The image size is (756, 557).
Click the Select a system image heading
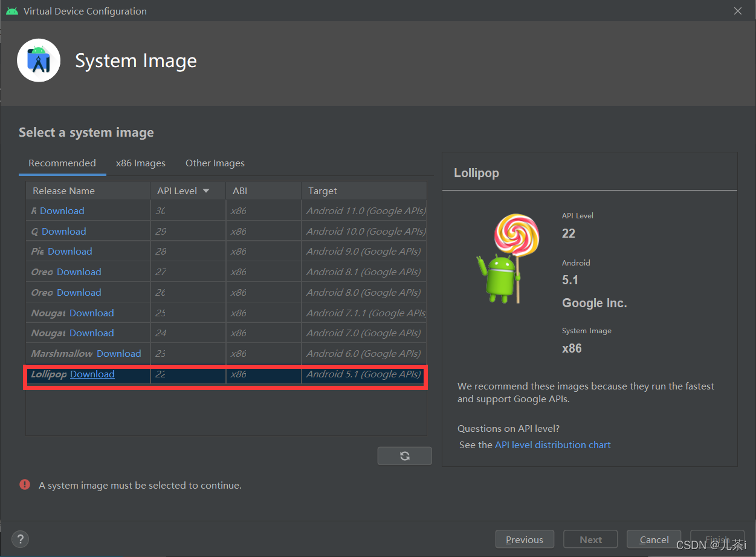[x=86, y=132]
